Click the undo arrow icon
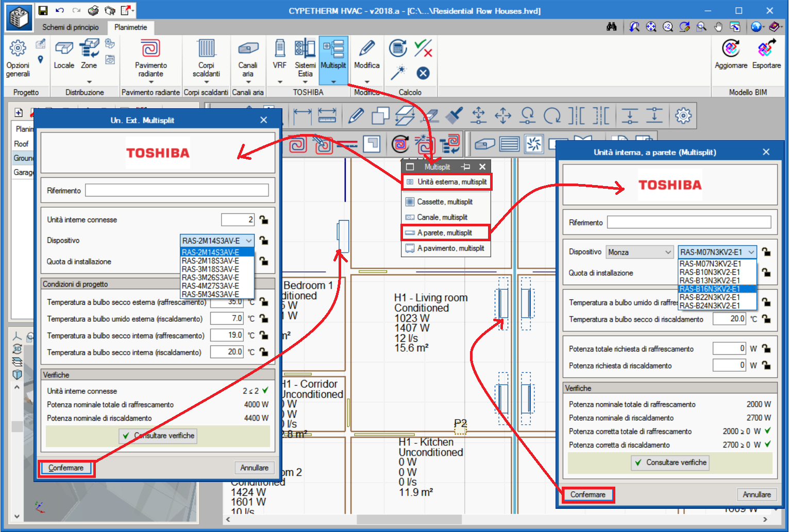 (x=60, y=10)
